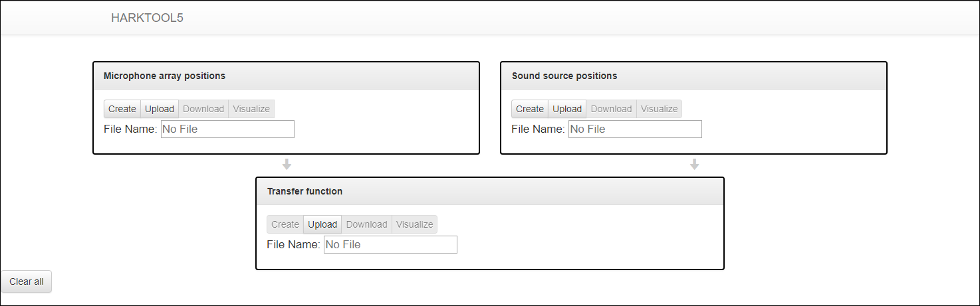
Task: Visualize sound source positions
Action: tap(659, 109)
